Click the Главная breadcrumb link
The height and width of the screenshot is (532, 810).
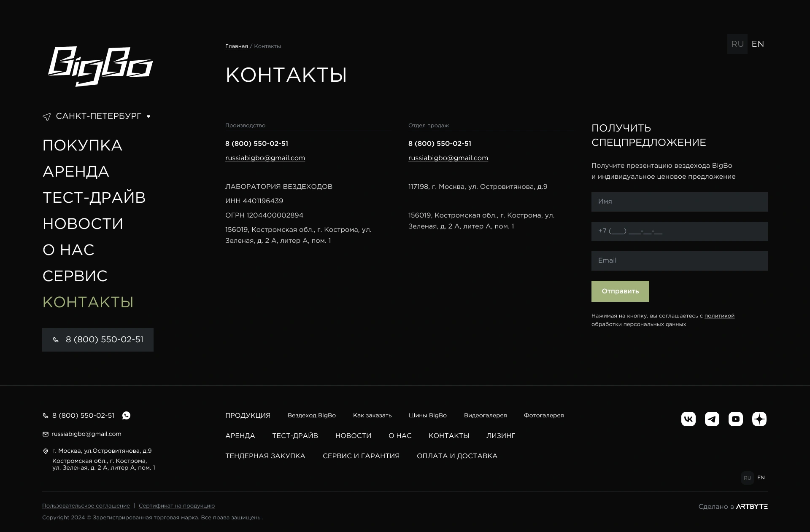coord(236,46)
